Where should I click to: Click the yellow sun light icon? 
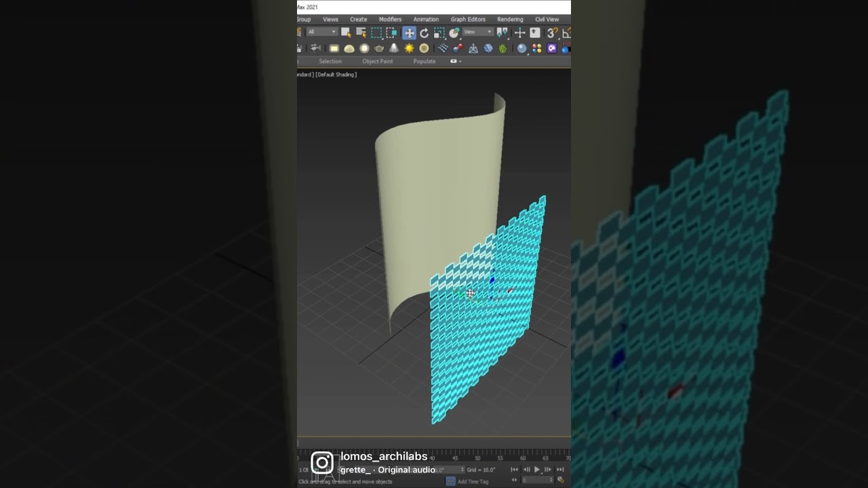409,49
